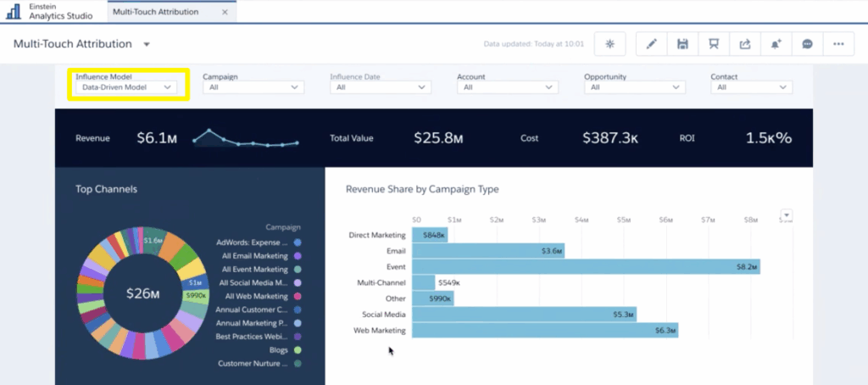Click the Einstein Analytics Studio home icon
The image size is (868, 385).
(x=14, y=11)
